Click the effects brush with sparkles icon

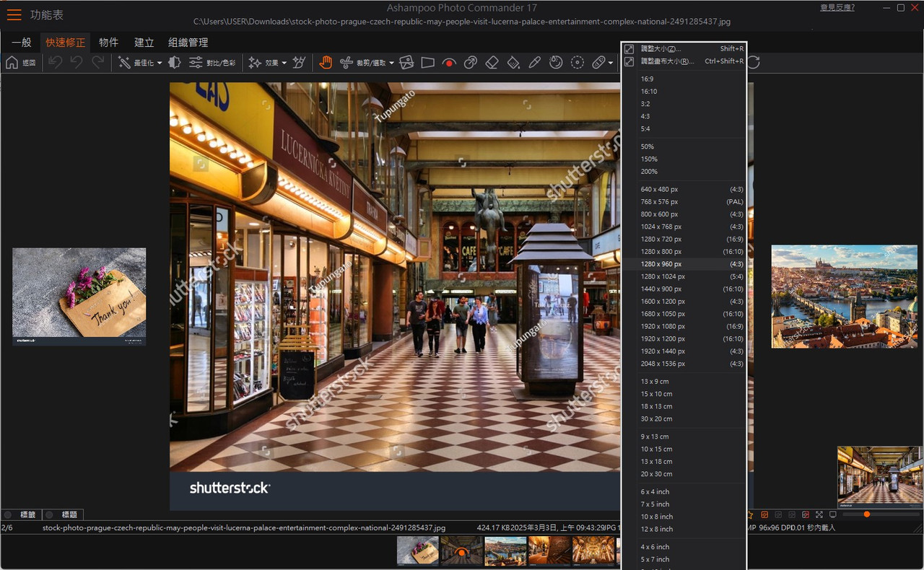pyautogui.click(x=299, y=63)
